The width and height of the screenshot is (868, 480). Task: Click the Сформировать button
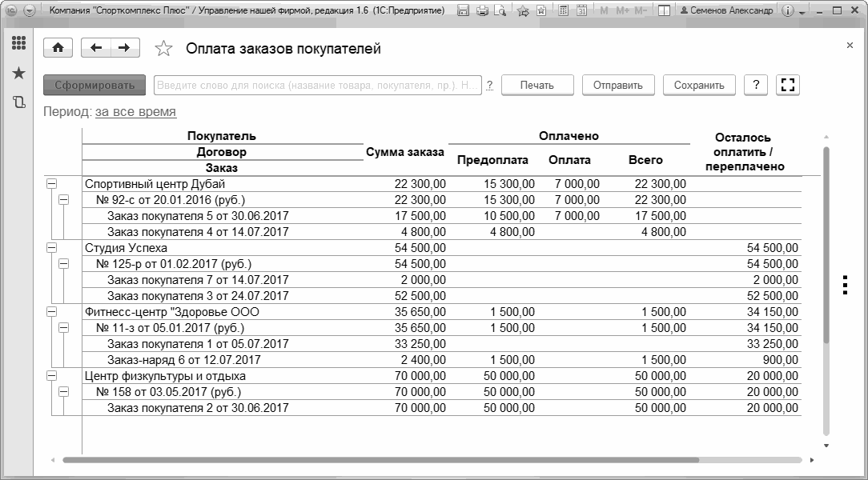click(x=94, y=85)
